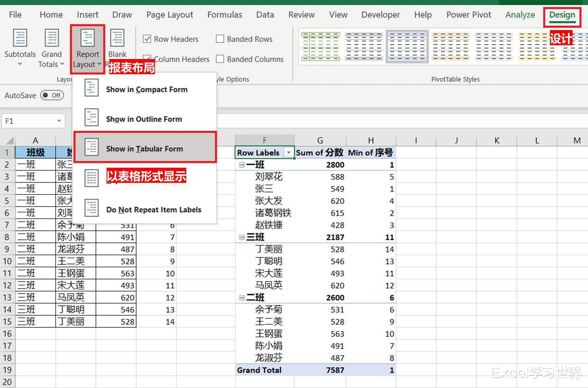Select Show in Compact Form layout
This screenshot has height=388, width=588.
[146, 89]
